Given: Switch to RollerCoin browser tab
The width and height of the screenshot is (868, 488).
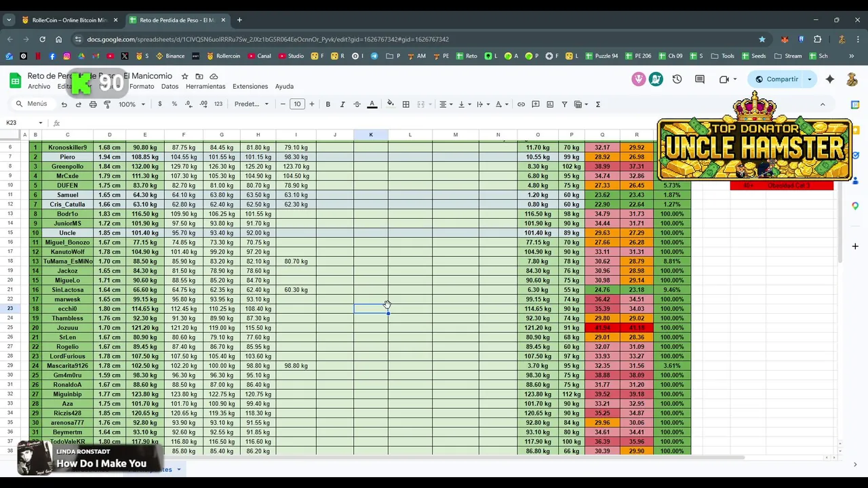Looking at the screenshot, I should [70, 20].
